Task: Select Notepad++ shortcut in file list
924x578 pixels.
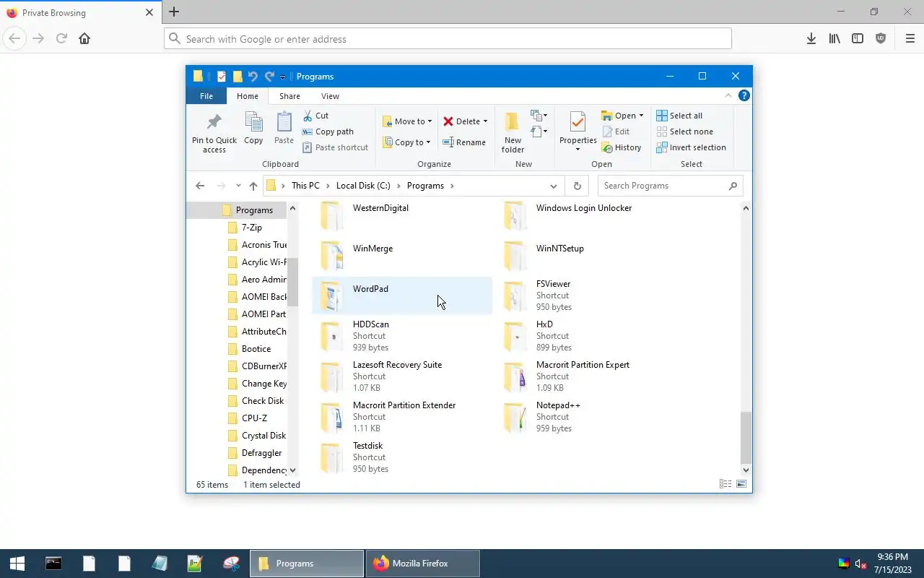Action: tap(587, 417)
